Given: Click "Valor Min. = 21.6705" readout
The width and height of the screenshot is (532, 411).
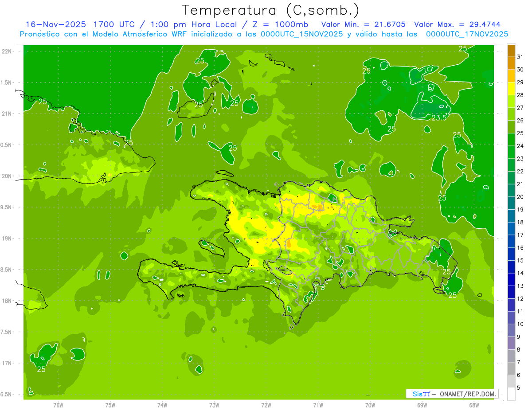Looking at the screenshot, I should (x=363, y=24).
